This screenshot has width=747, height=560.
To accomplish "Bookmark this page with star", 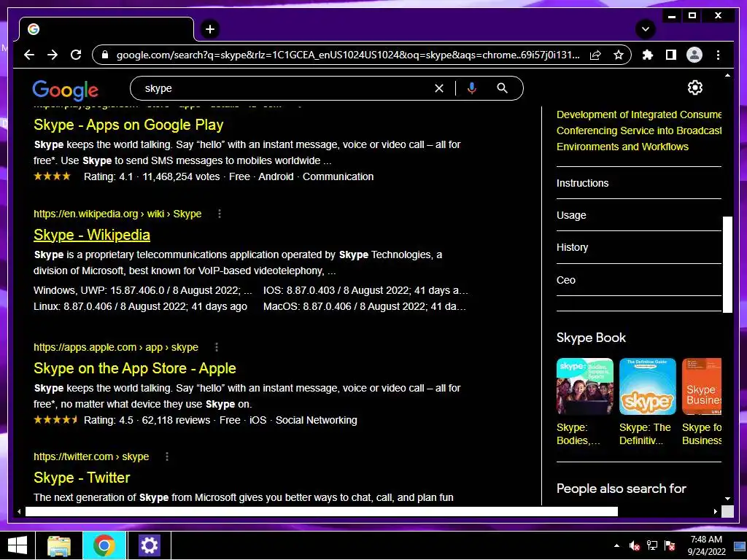I will [x=619, y=55].
